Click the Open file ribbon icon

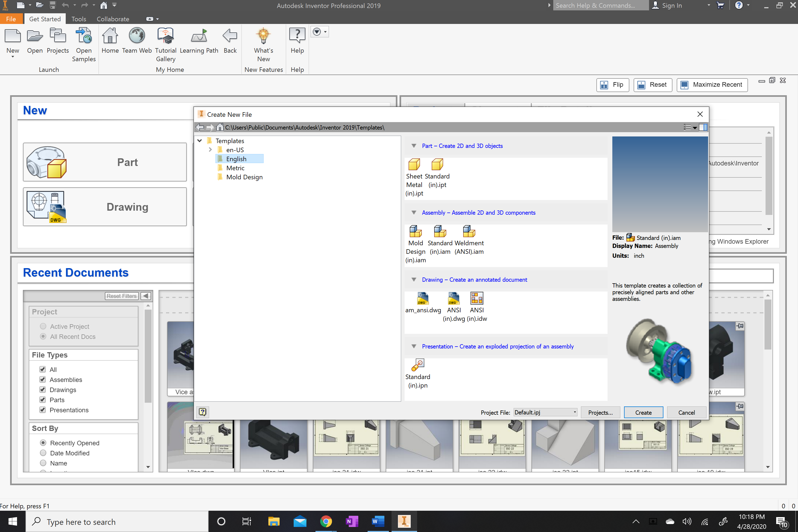coord(35,36)
